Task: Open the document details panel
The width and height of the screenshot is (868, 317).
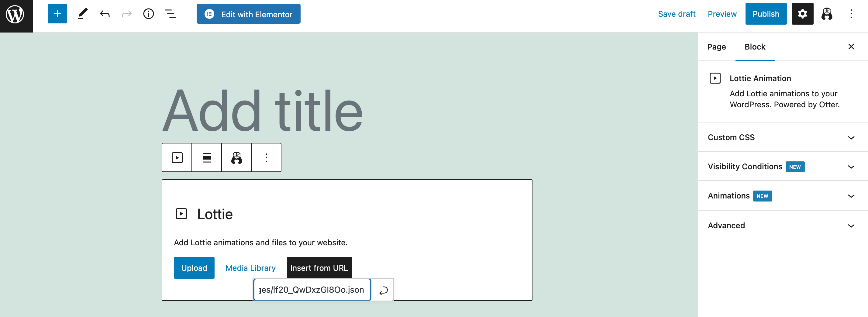Action: [148, 13]
